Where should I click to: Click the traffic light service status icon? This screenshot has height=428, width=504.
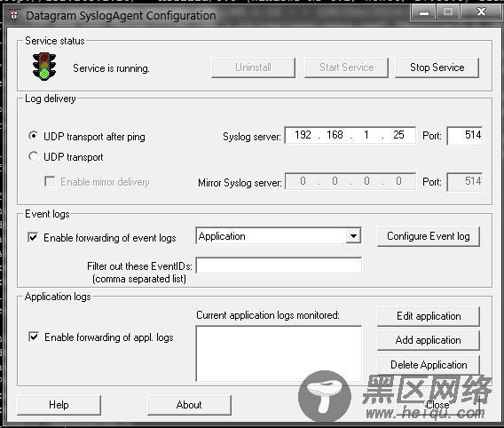coord(44,67)
